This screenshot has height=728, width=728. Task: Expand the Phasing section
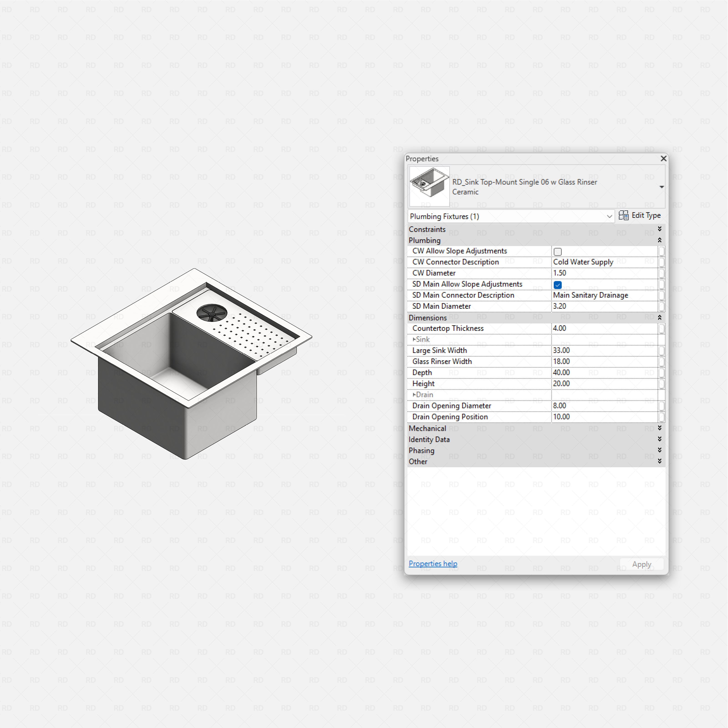tap(660, 450)
